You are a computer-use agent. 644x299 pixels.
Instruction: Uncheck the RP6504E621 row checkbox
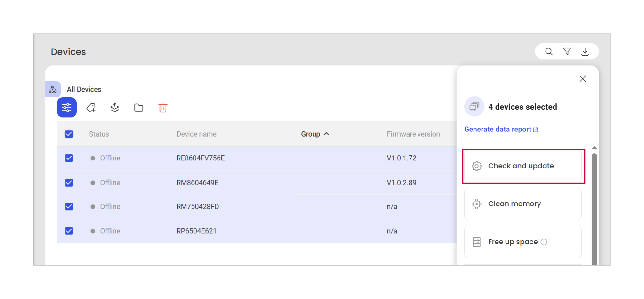69,231
